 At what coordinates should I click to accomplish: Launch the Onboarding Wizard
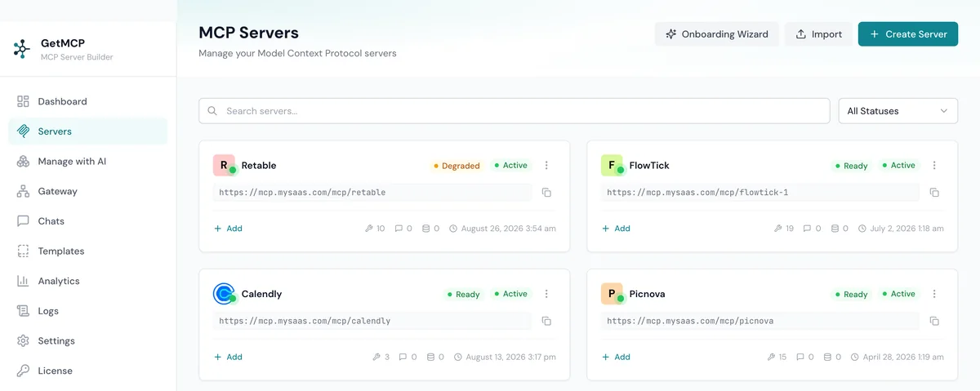pos(717,34)
